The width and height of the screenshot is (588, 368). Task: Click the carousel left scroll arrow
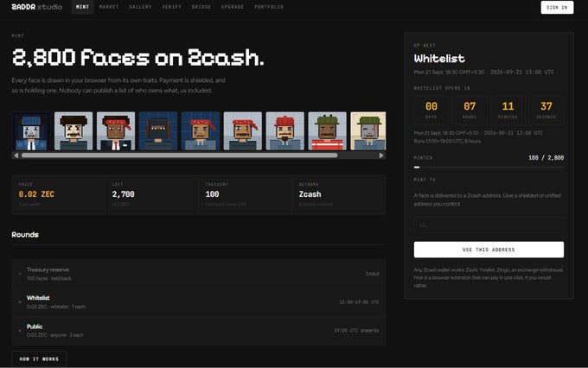pos(16,155)
